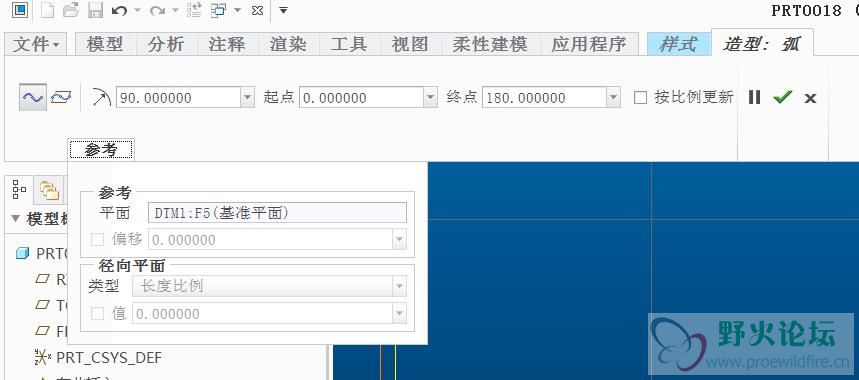This screenshot has width=859, height=380.
Task: Open the windows list dropdown arrow
Action: pyautogui.click(x=237, y=10)
